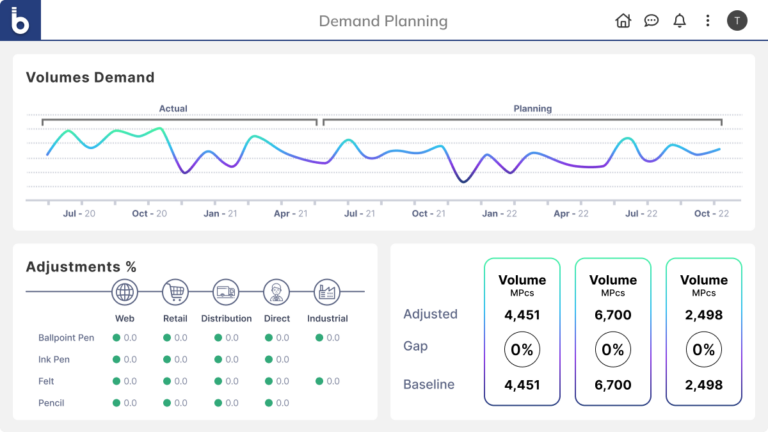Select the Web channel globe icon

click(125, 292)
